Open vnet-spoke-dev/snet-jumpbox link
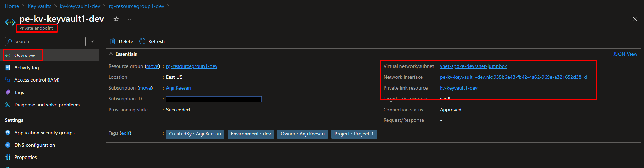 point(473,66)
